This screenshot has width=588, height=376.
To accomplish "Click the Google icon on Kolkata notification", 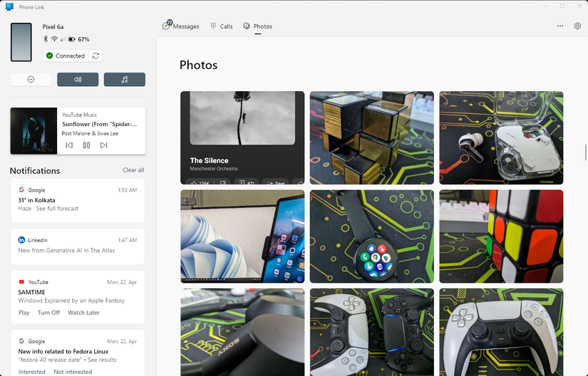I will point(21,190).
